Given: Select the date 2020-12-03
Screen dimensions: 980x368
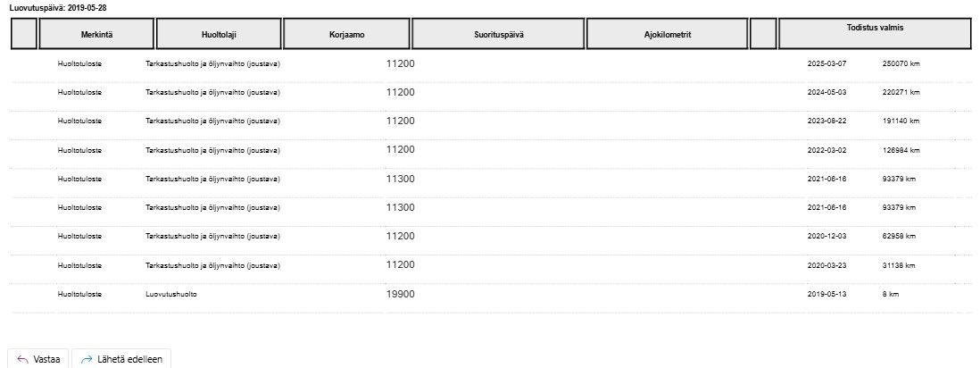Looking at the screenshot, I should [x=826, y=237].
